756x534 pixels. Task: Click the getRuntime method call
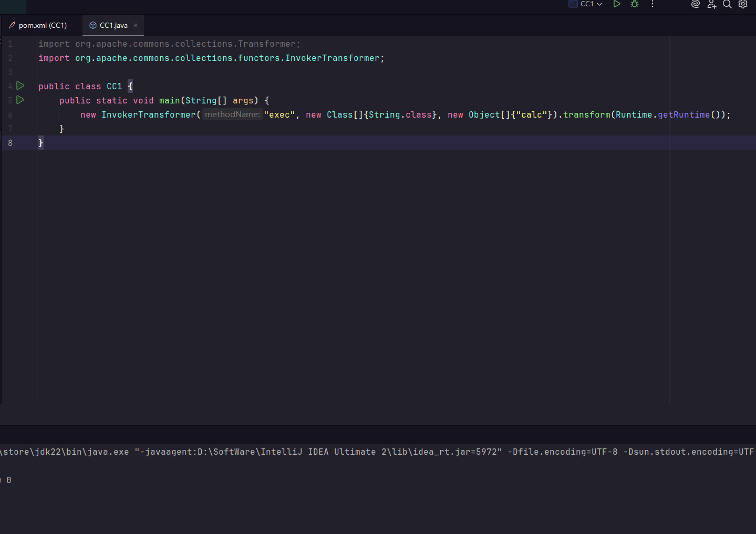click(683, 115)
